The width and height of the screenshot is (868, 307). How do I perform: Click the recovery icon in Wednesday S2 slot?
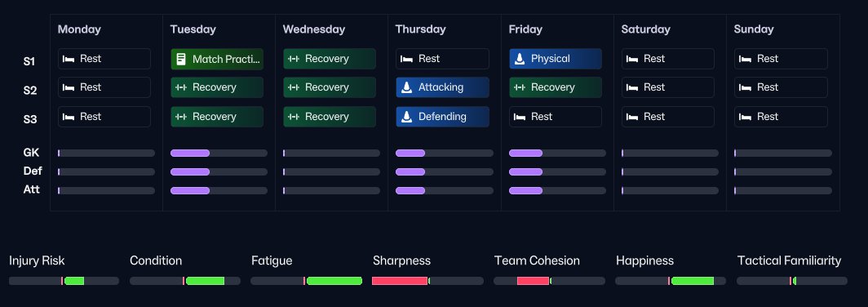pos(294,87)
